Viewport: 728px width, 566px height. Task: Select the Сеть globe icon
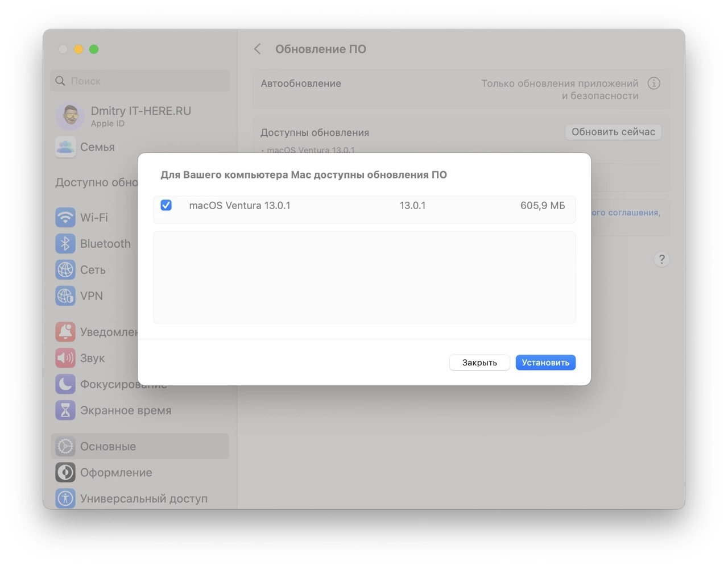(x=65, y=269)
